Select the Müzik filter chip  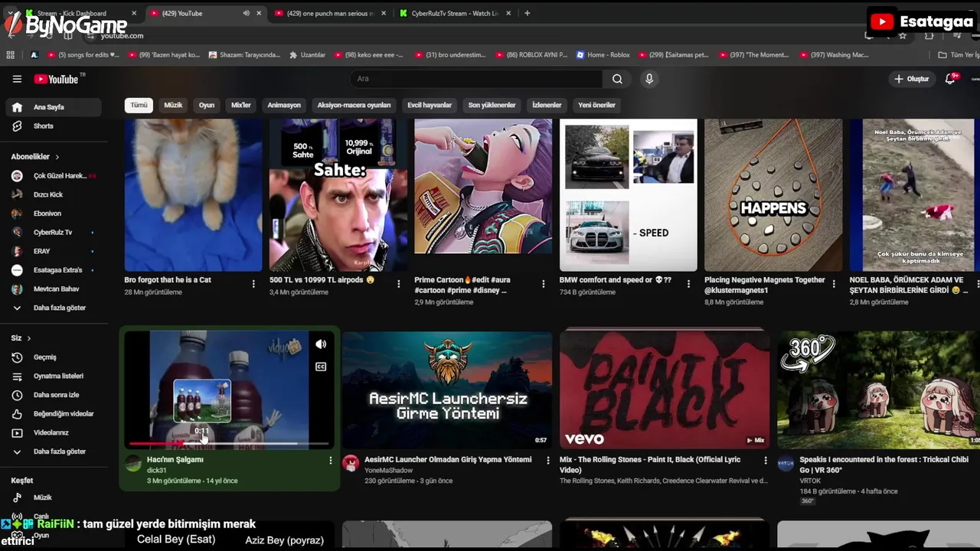pos(173,105)
